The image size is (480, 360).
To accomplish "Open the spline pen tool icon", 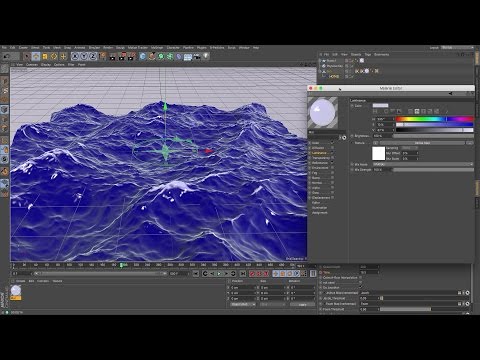I will [152, 56].
